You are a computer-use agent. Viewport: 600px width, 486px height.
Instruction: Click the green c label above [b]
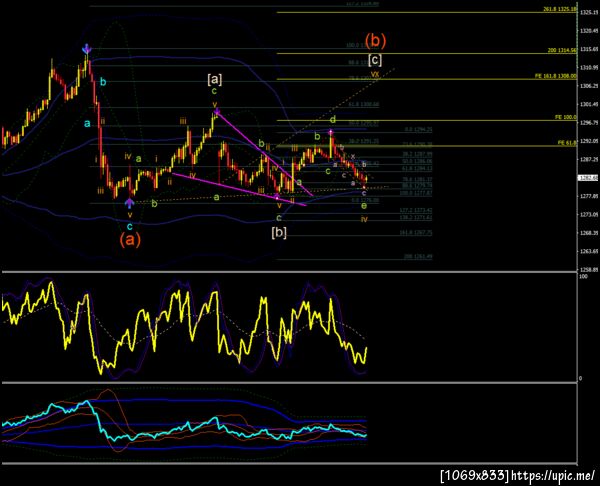pyautogui.click(x=279, y=218)
